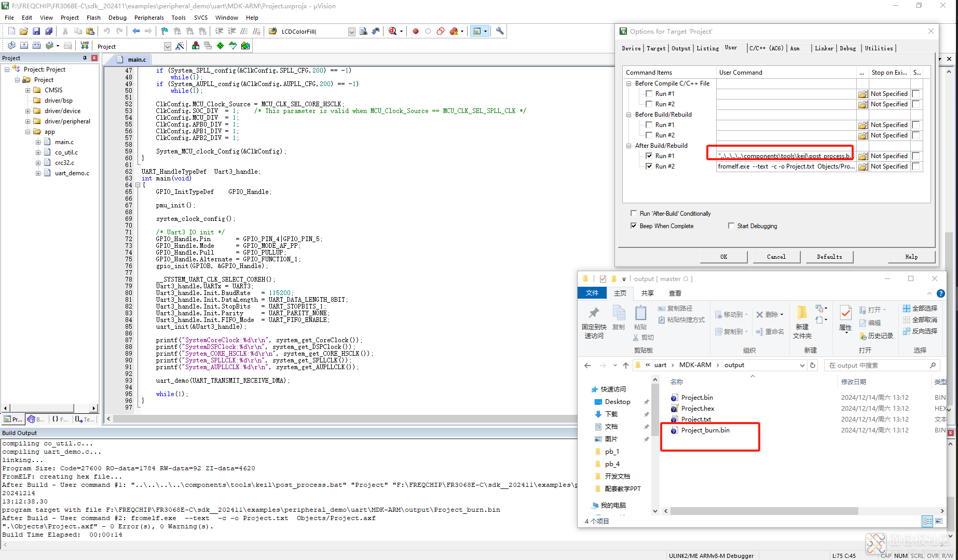The height and width of the screenshot is (560, 958).
Task: Check Before Build/Rebuild Run #2 checkbox
Action: [649, 135]
